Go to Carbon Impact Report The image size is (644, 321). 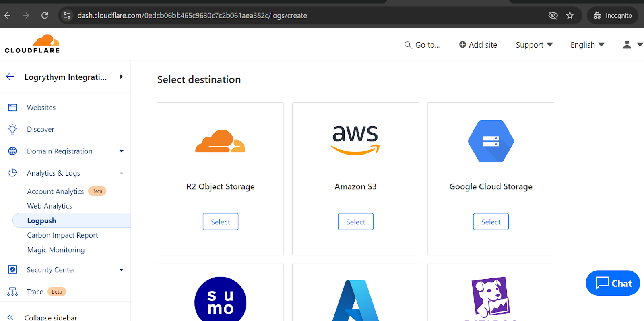(62, 235)
